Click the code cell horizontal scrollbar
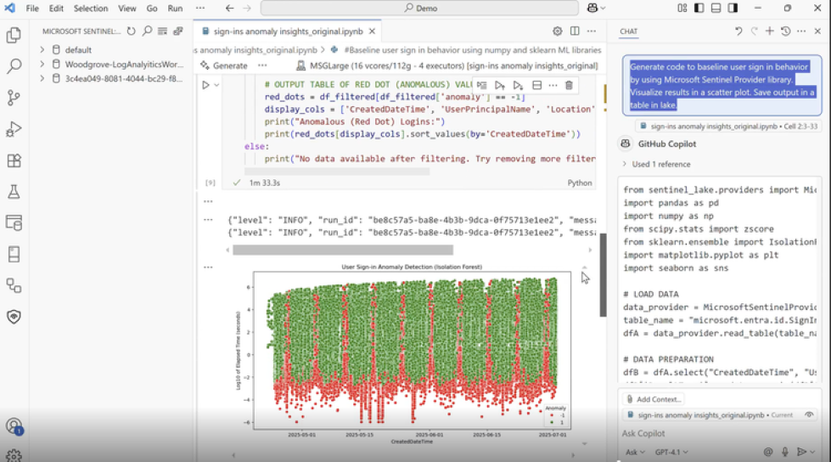 pos(337,171)
